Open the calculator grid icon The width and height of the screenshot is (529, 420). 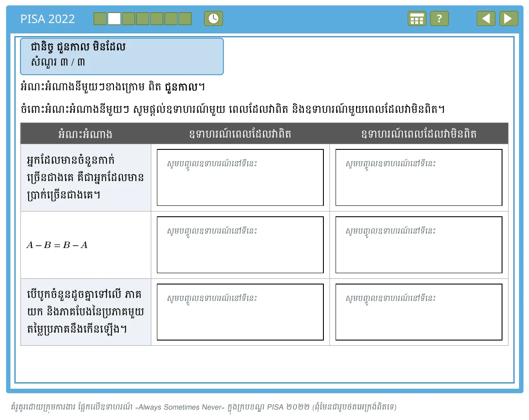click(x=417, y=19)
